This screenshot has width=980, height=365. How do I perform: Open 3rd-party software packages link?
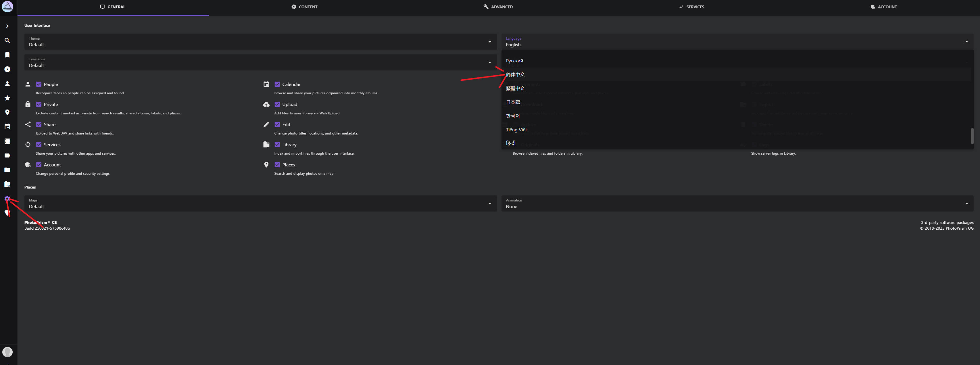947,222
